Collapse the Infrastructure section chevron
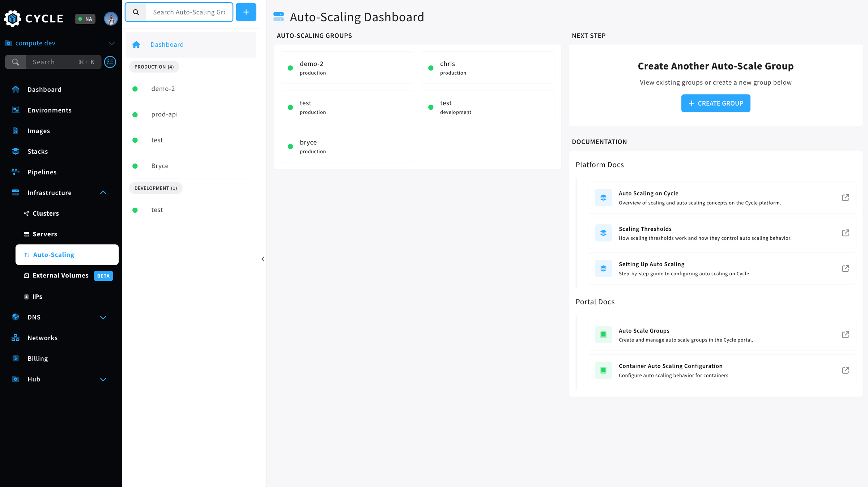Viewport: 868px width, 487px height. pos(103,192)
